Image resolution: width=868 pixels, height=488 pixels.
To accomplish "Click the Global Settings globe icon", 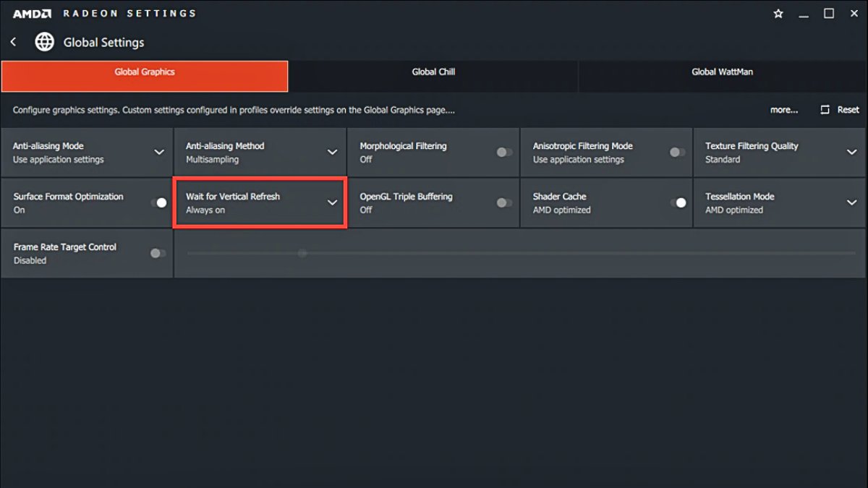I will click(45, 42).
